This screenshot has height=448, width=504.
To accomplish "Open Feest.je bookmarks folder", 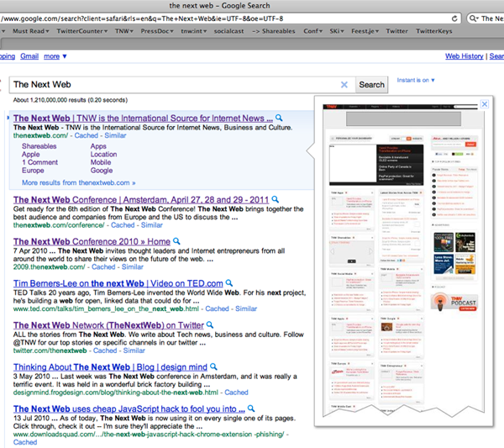I will click(x=365, y=31).
